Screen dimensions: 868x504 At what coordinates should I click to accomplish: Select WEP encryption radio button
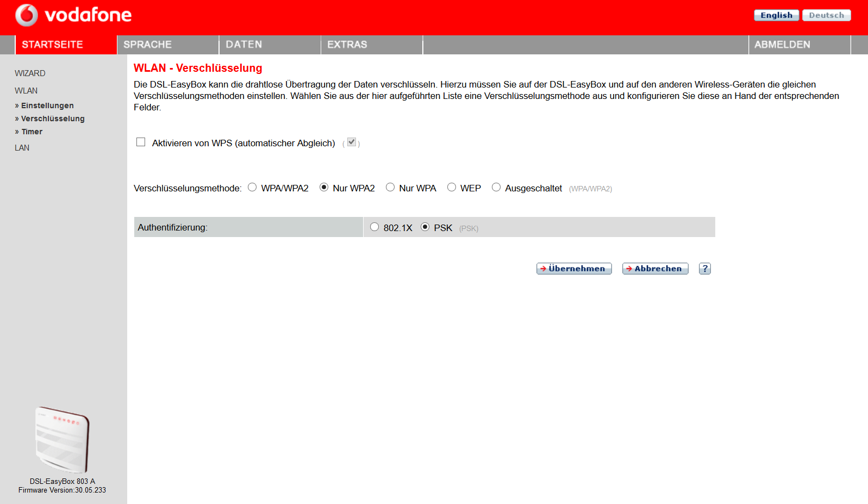[452, 188]
